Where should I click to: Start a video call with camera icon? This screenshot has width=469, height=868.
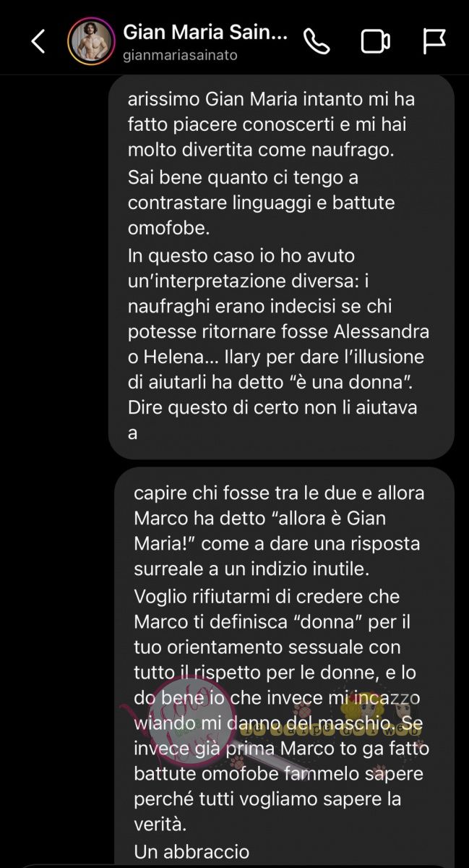click(375, 42)
